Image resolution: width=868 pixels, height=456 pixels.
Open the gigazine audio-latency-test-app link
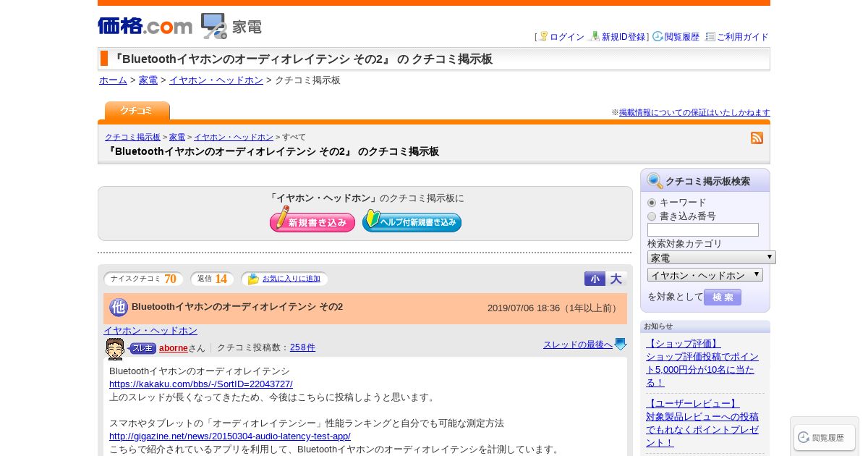[230, 436]
